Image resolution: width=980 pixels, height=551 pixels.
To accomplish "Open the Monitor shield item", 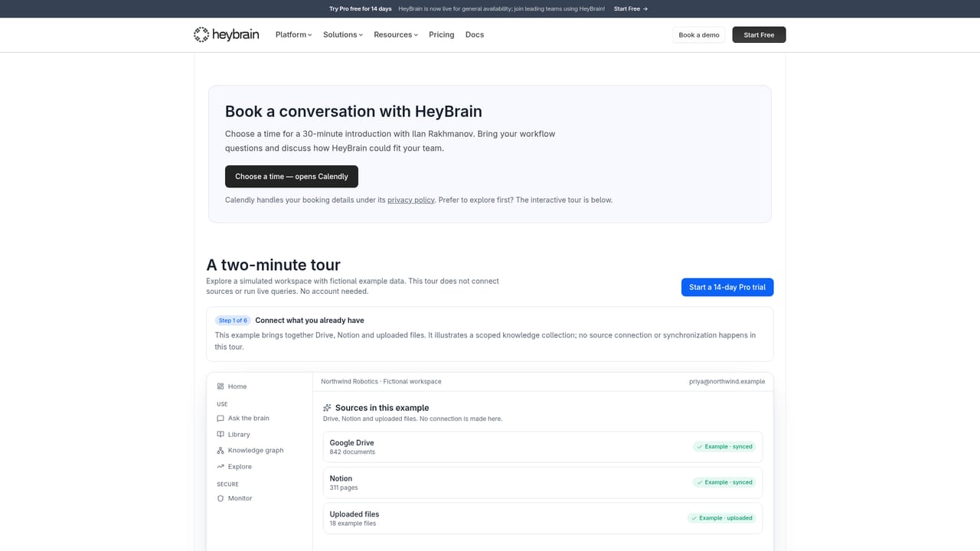I will point(234,498).
